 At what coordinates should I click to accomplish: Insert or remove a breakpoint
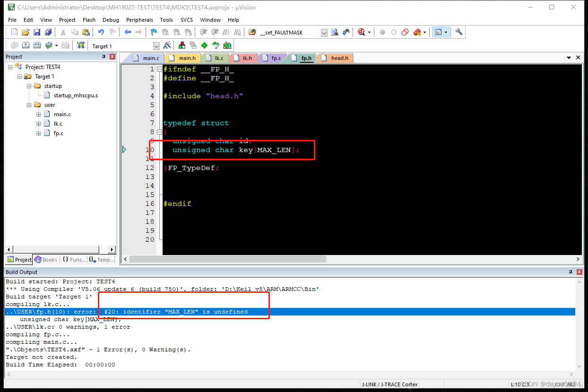click(x=382, y=32)
